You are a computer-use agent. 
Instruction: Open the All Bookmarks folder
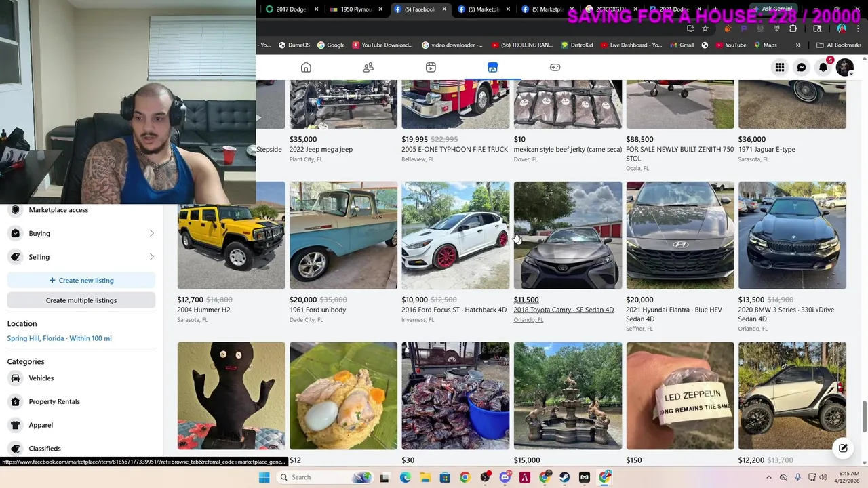coord(839,45)
